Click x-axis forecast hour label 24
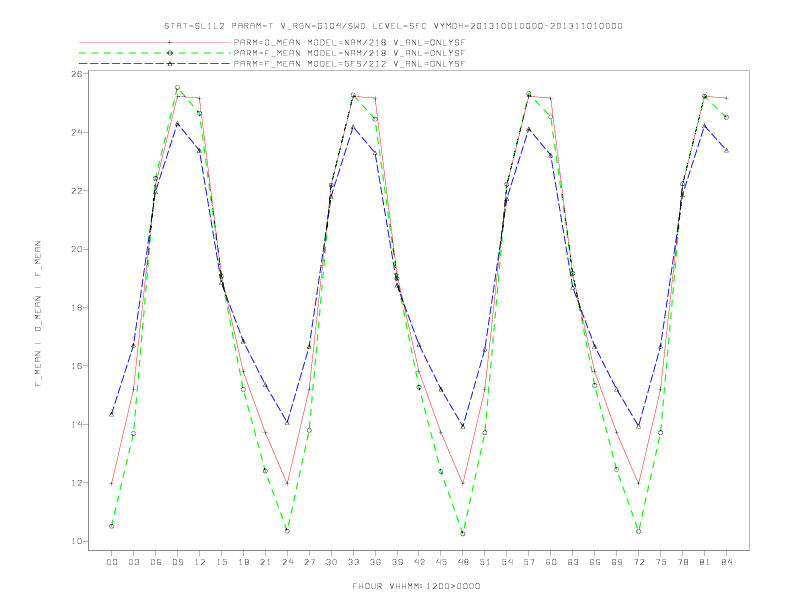The height and width of the screenshot is (612, 792). click(x=287, y=562)
